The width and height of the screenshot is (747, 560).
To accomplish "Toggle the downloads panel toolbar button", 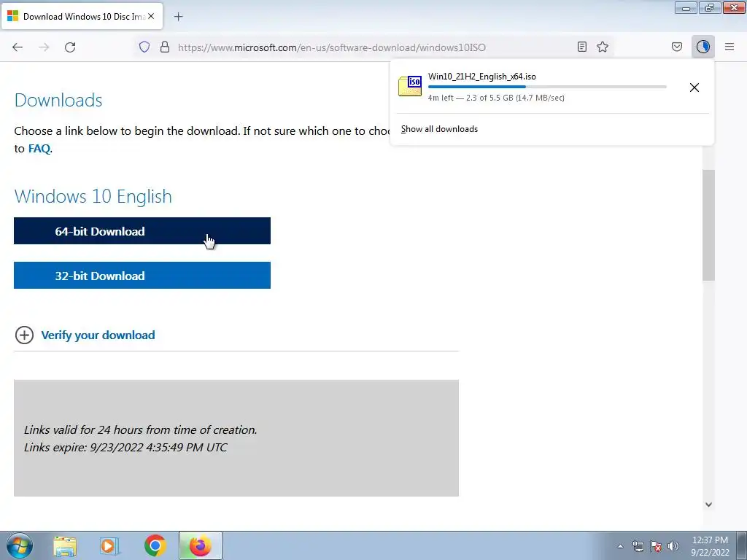I will click(x=703, y=47).
